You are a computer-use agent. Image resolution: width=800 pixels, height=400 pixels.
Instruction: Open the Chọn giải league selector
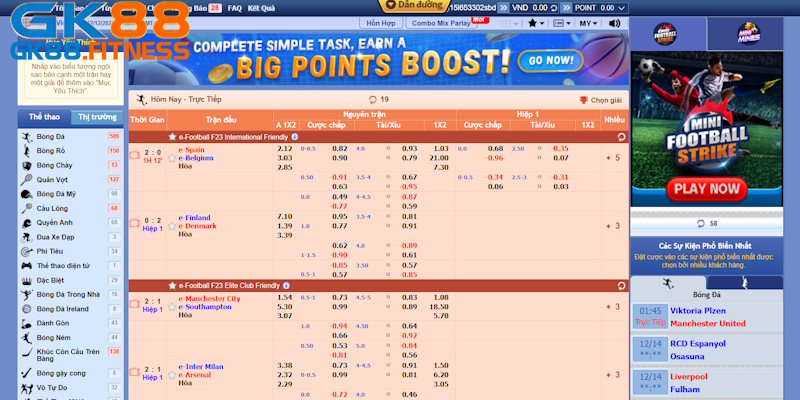601,100
